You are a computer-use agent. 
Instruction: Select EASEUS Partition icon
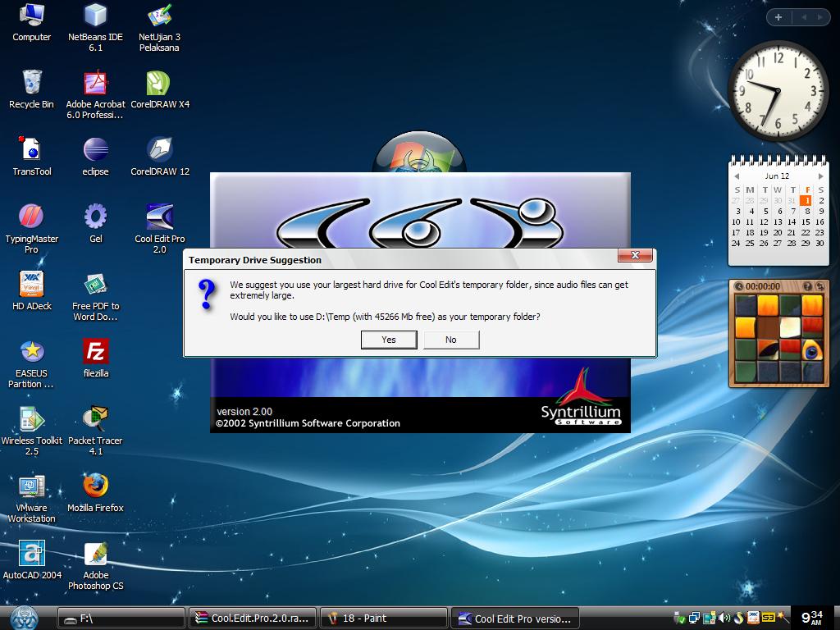(32, 364)
